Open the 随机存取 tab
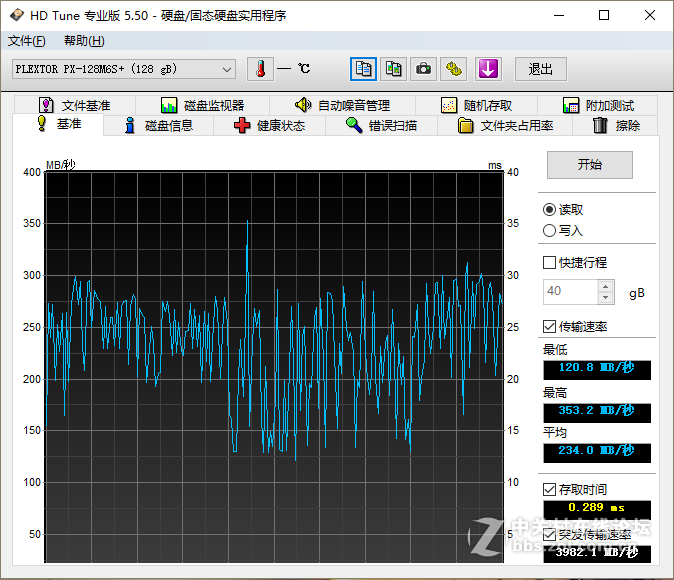Image resolution: width=674 pixels, height=580 pixels. 476,105
